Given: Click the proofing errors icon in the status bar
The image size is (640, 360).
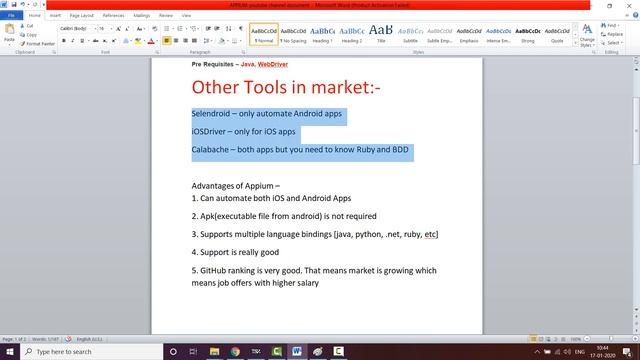Looking at the screenshot, I should click(x=68, y=339).
